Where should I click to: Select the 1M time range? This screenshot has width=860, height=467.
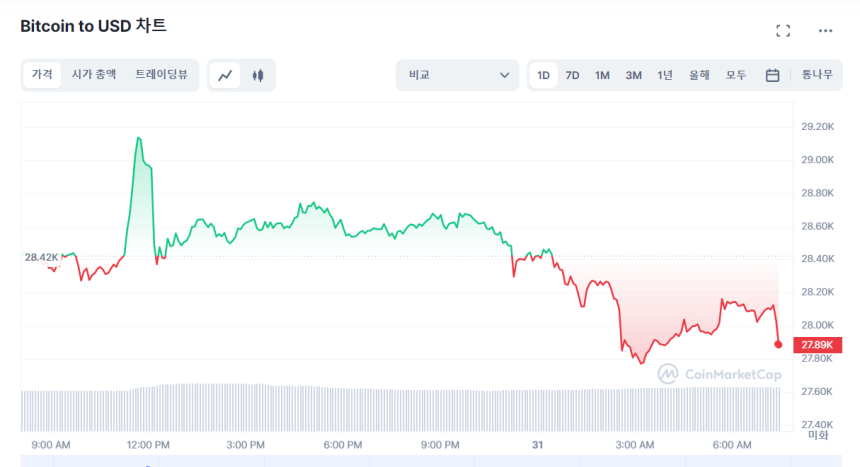[602, 75]
